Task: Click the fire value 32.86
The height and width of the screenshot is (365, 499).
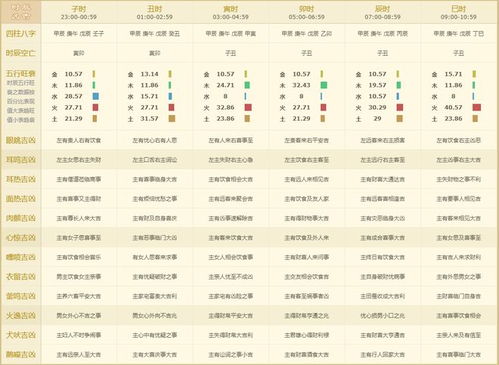Action: (225, 107)
